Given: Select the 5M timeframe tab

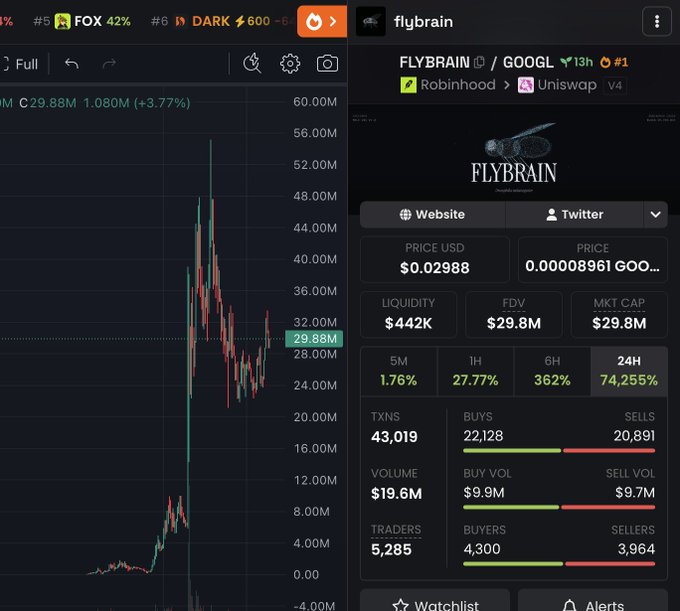Looking at the screenshot, I should (399, 371).
